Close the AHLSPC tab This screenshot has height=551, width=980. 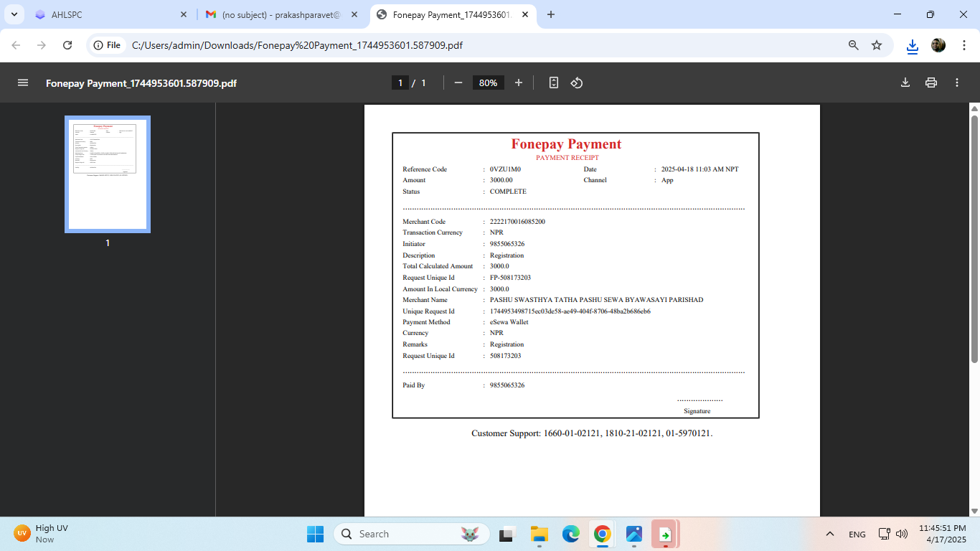click(182, 14)
